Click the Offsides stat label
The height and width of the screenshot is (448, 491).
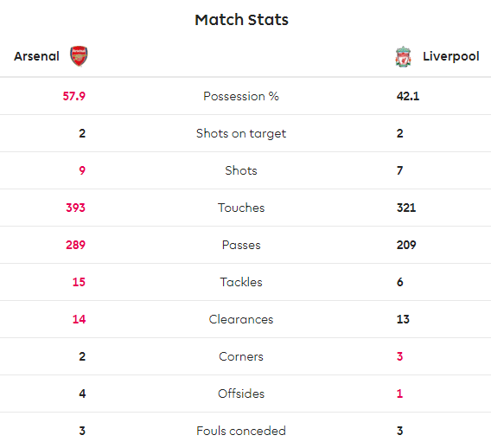(x=241, y=394)
